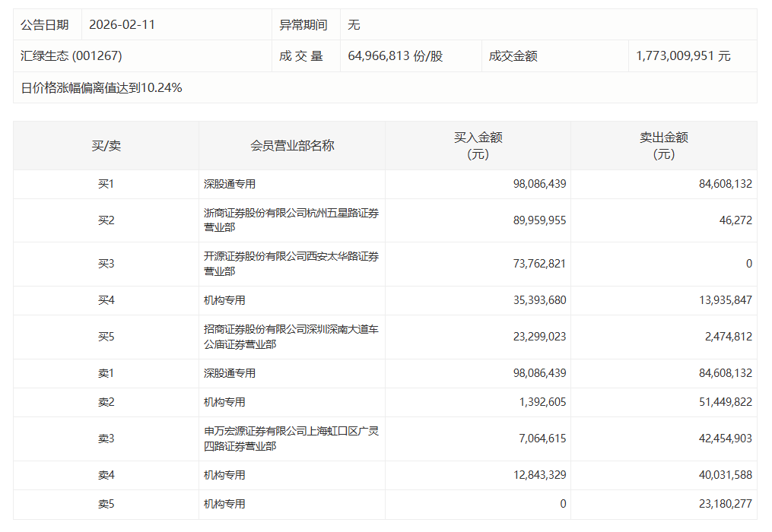Click the 买入金额 column header

[x=478, y=145]
